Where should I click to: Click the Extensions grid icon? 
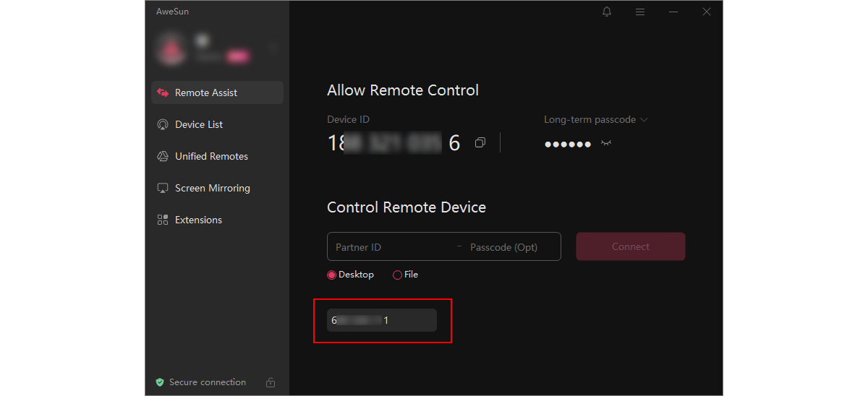click(x=163, y=220)
